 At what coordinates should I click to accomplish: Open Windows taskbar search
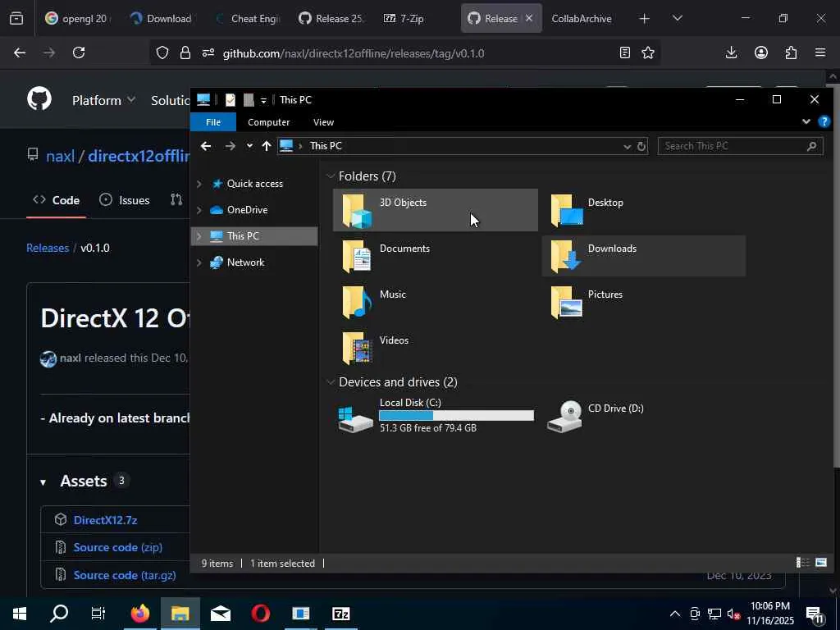59,614
